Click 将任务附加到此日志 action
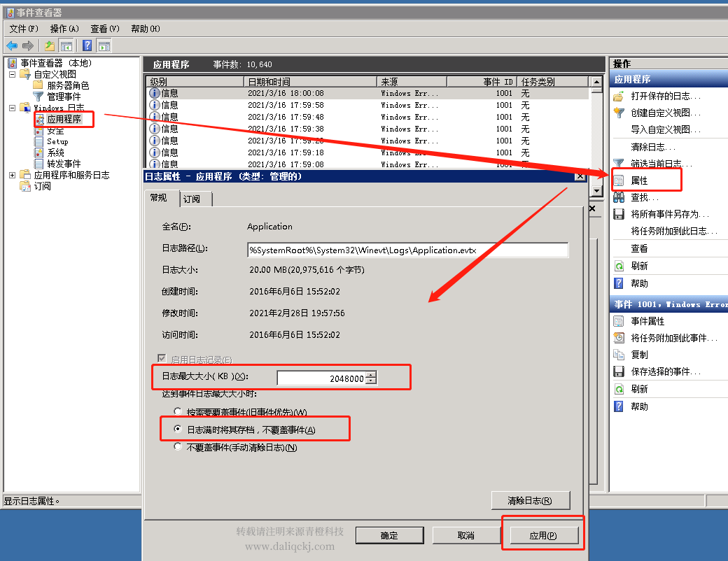The image size is (728, 561). (x=673, y=231)
